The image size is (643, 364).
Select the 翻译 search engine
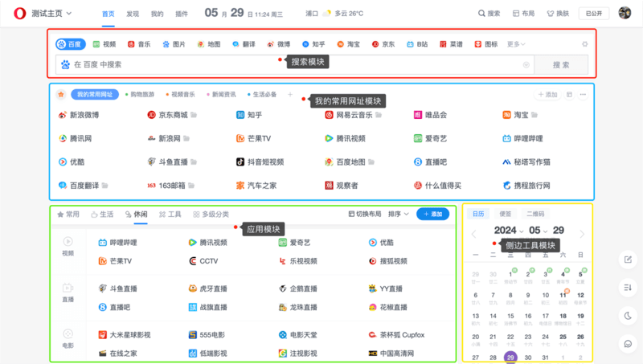coord(244,44)
